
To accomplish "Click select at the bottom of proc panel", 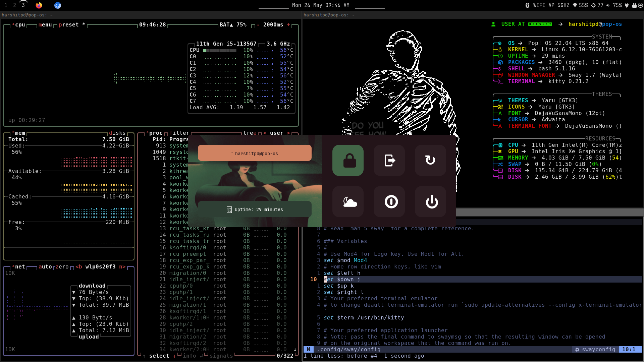I will [159, 356].
